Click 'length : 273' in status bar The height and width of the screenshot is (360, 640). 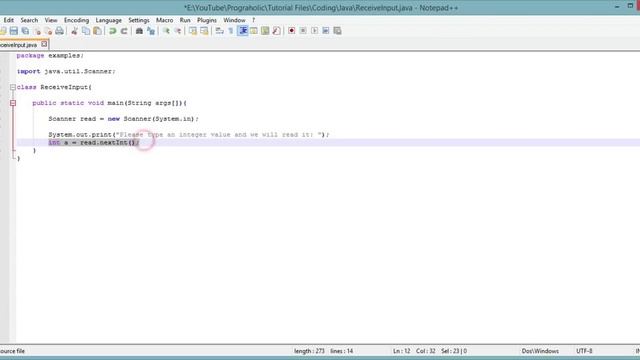(309, 351)
